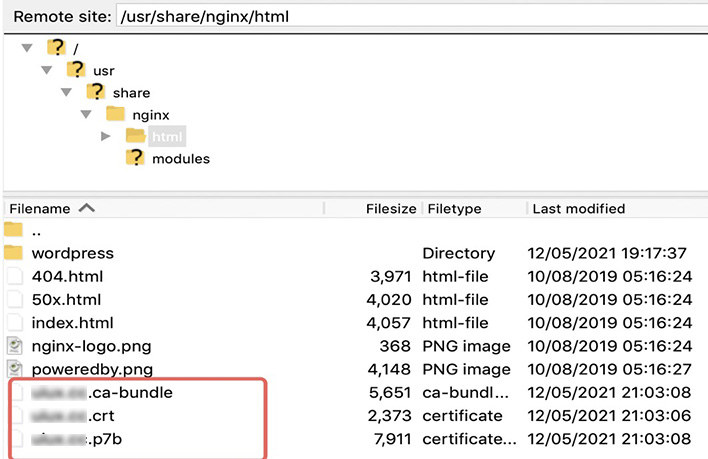The image size is (708, 459).
Task: Click the index.html file icon
Action: pos(14,322)
